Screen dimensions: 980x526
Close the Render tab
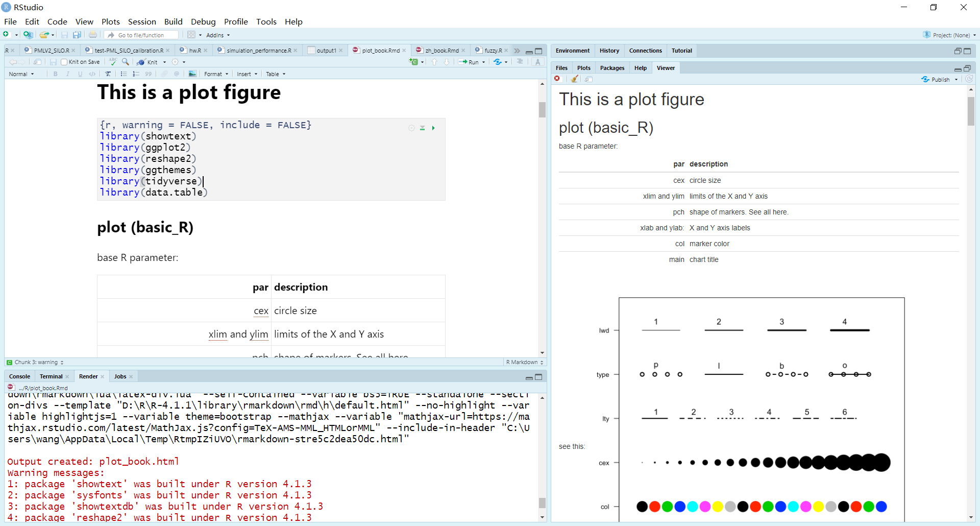click(x=103, y=377)
